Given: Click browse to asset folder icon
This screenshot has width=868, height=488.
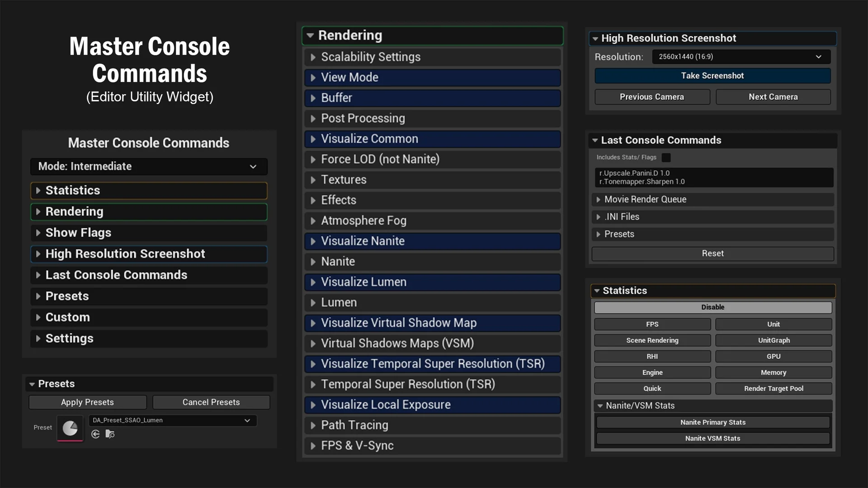Looking at the screenshot, I should coord(110,434).
